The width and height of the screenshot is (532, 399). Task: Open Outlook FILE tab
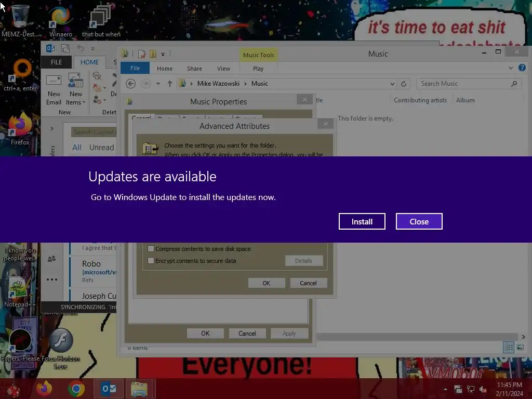(x=56, y=62)
